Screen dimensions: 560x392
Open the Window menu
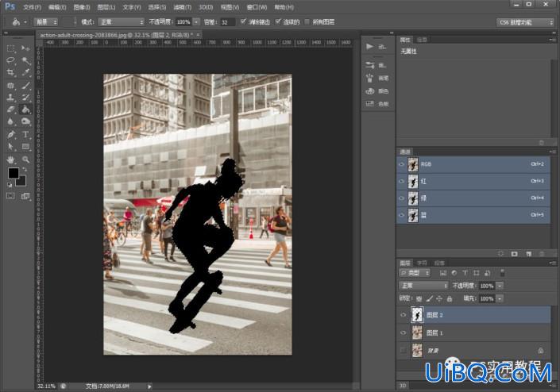257,7
